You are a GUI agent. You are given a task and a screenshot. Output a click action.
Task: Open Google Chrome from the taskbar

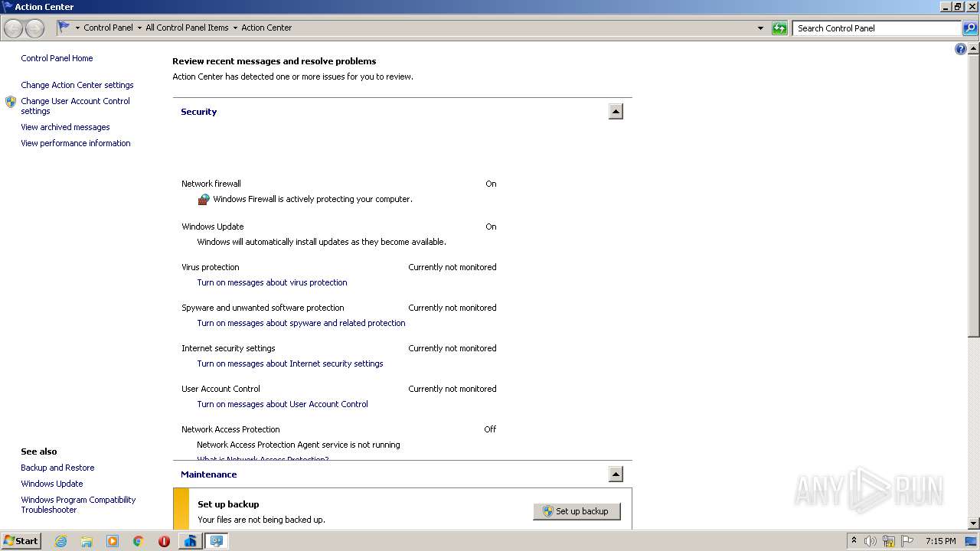point(139,541)
